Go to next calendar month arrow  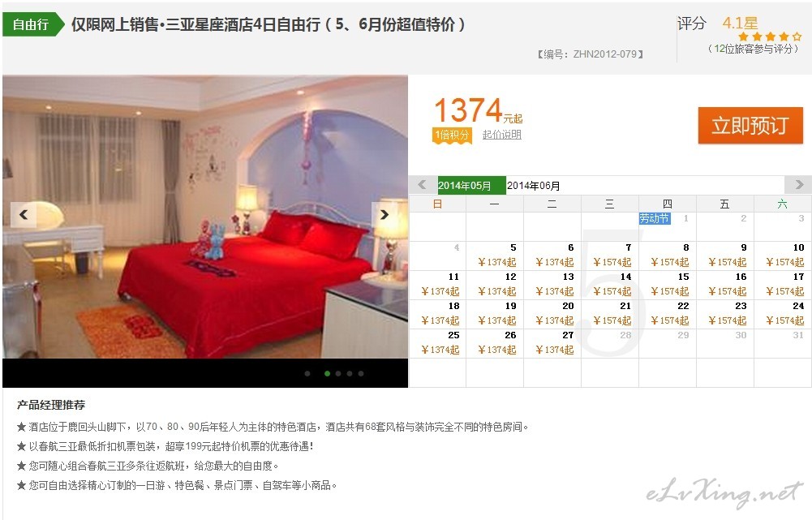798,185
